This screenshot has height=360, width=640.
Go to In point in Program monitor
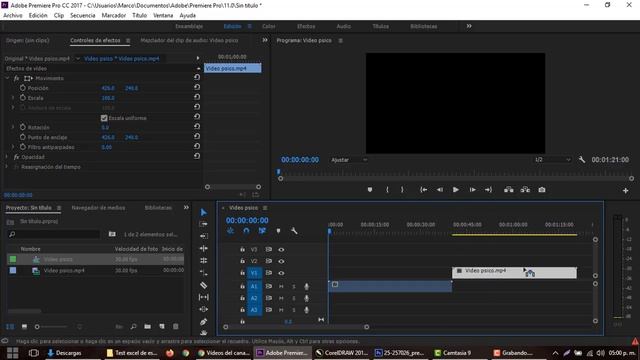pyautogui.click(x=423, y=190)
